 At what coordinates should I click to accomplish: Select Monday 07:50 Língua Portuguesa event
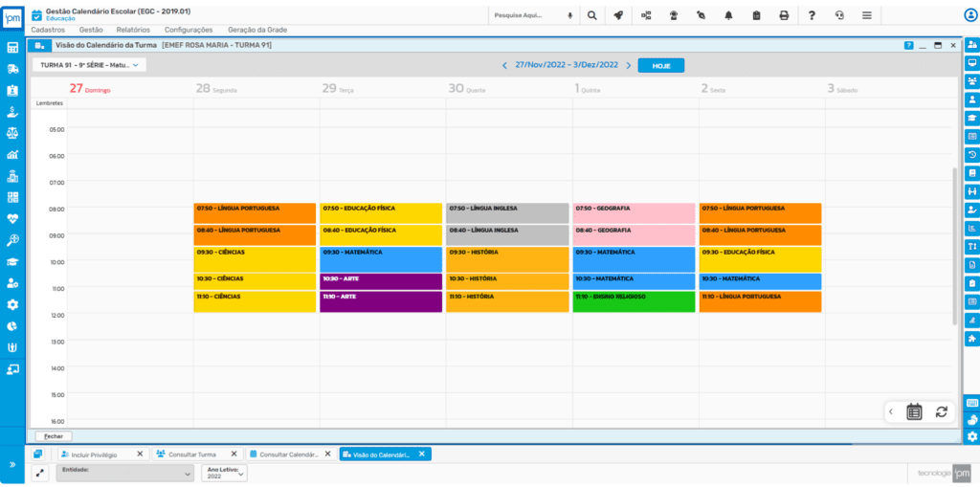255,213
